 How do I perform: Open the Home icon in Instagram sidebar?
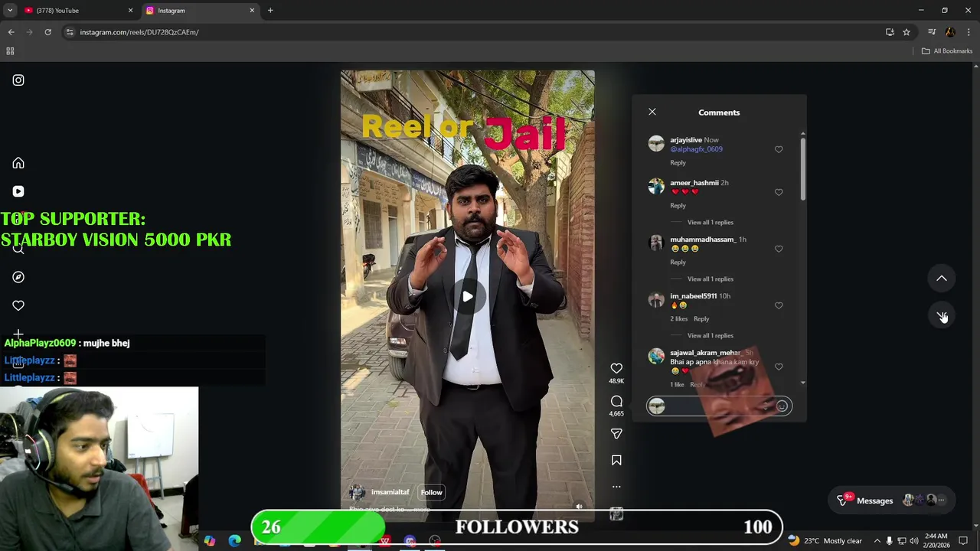[18, 163]
